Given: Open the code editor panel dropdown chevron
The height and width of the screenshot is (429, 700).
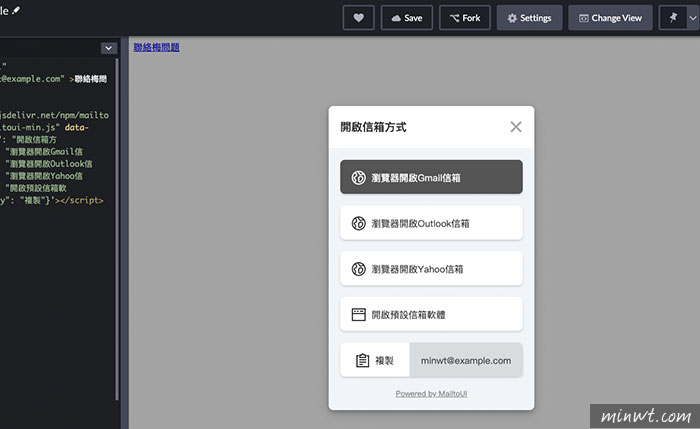Looking at the screenshot, I should coord(108,48).
